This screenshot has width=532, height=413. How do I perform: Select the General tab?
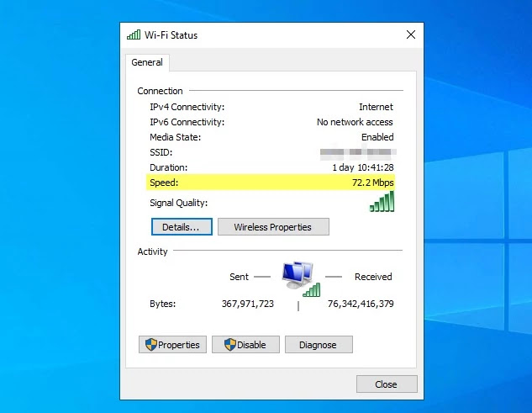pyautogui.click(x=147, y=62)
